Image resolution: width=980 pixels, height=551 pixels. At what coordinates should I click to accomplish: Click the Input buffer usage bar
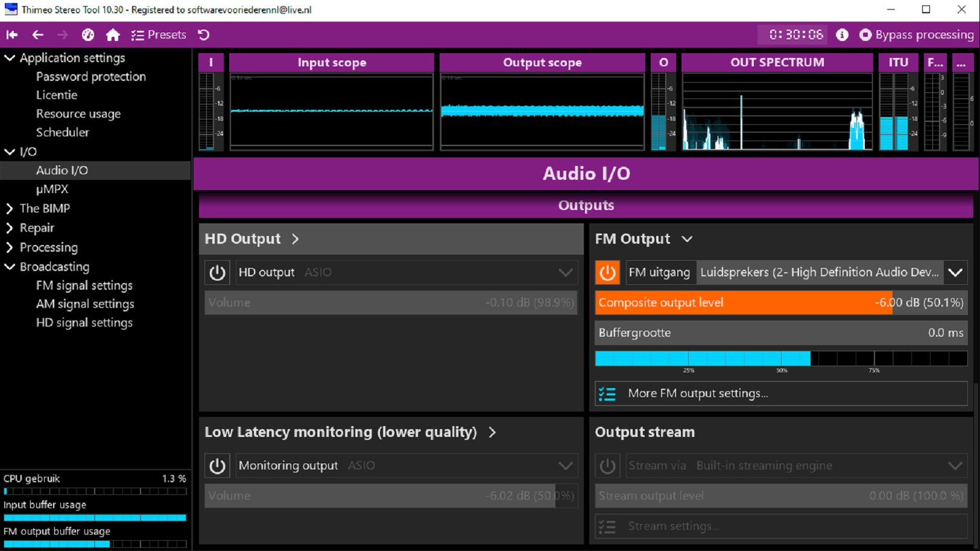(x=95, y=518)
